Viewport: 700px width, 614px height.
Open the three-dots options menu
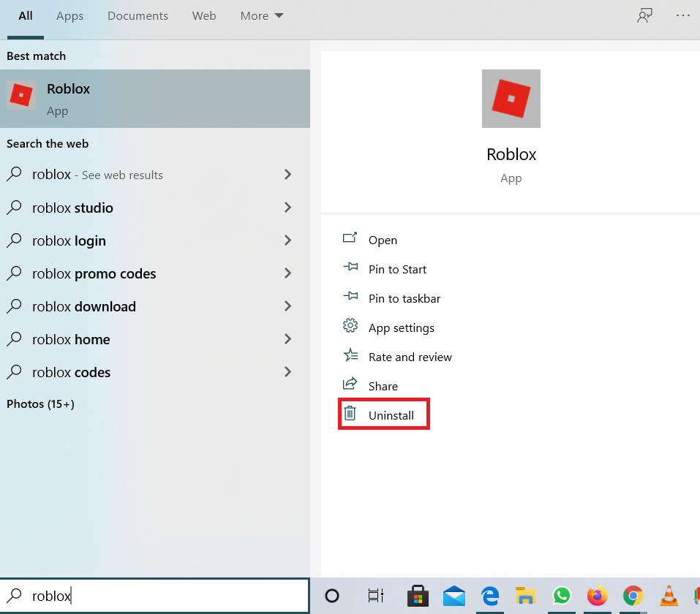(682, 15)
